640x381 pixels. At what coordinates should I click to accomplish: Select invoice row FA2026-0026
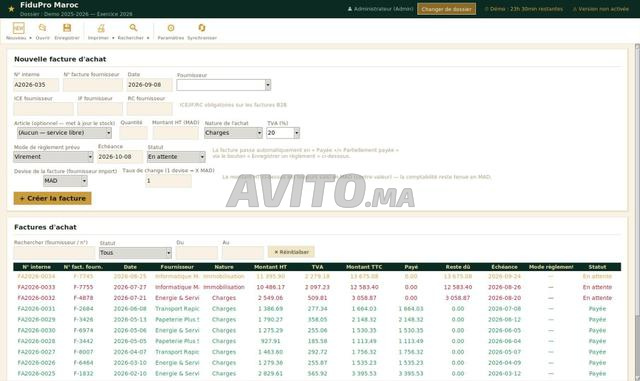tap(317, 363)
